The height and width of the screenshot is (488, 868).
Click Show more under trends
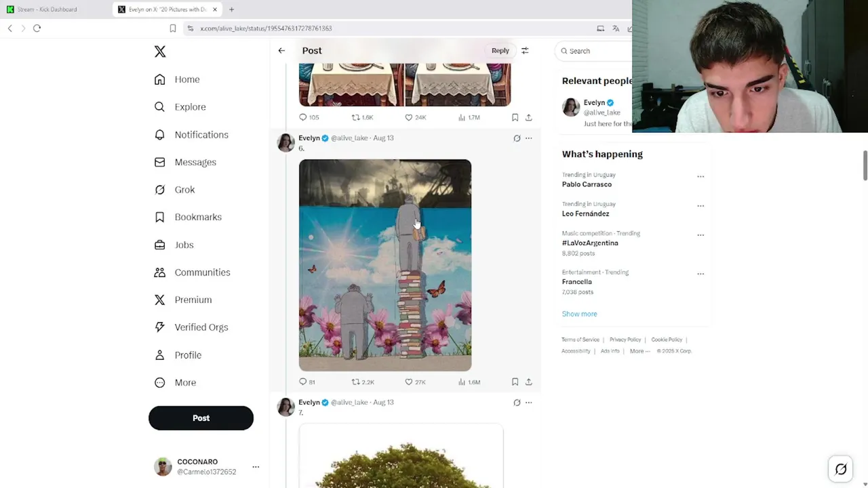tap(579, 314)
